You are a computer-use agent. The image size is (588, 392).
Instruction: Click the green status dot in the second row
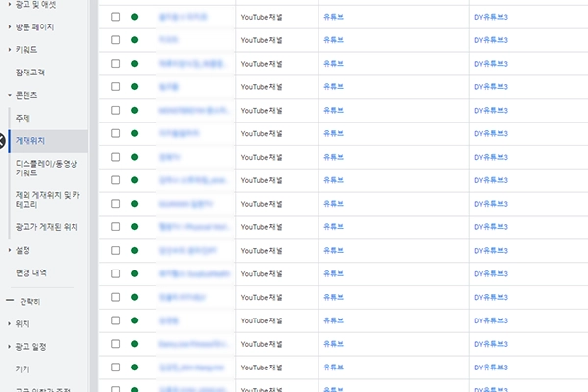point(134,40)
